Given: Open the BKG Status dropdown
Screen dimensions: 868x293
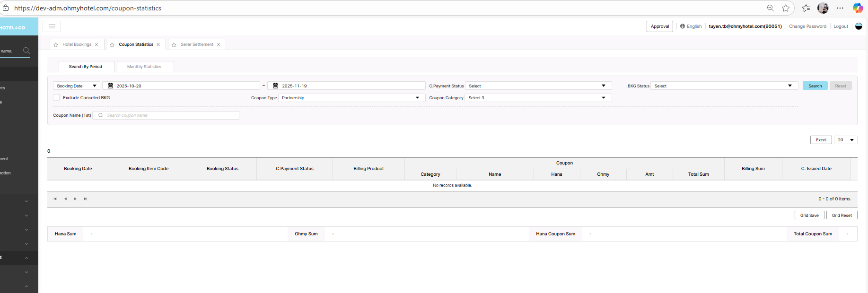Looking at the screenshot, I should [x=724, y=86].
